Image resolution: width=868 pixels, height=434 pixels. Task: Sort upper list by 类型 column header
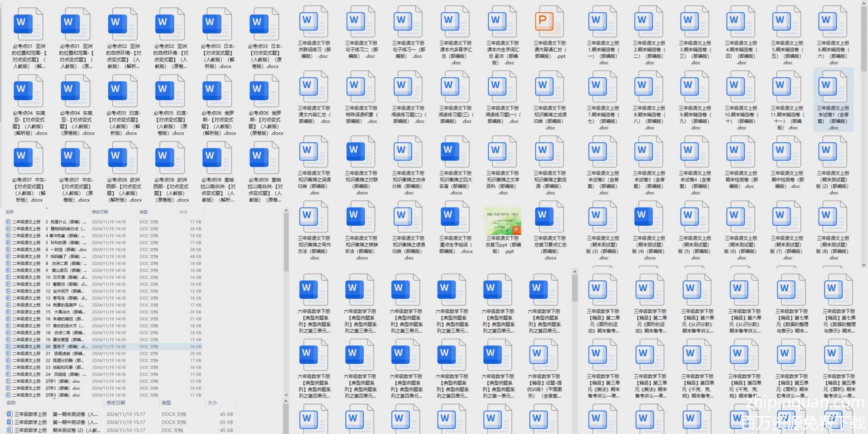point(144,212)
